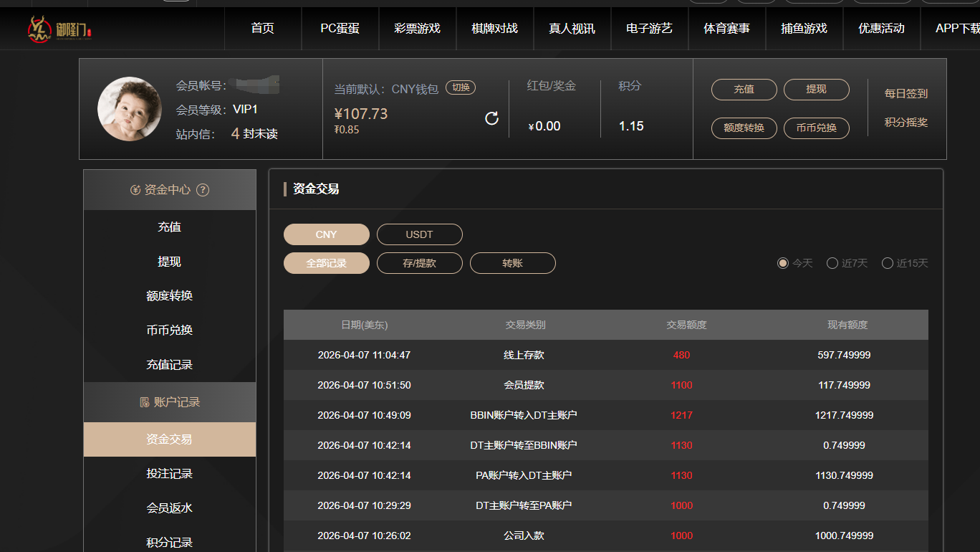Viewport: 980px width, 552px height.
Task: Open 币币兑换 currency exchange
Action: [x=816, y=128]
